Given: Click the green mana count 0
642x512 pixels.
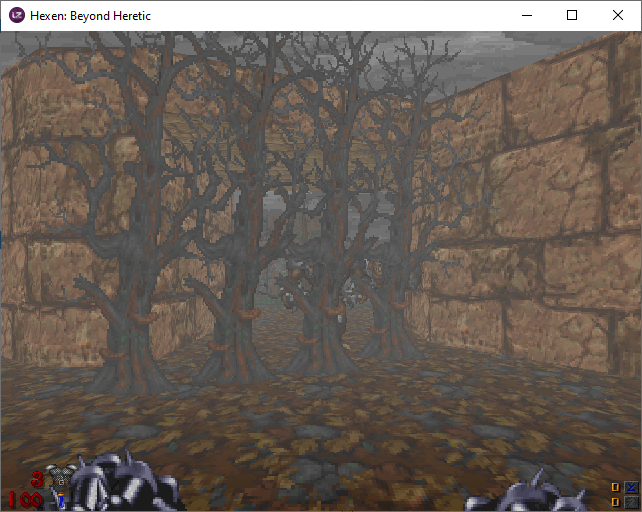Looking at the screenshot, I should click(615, 502).
